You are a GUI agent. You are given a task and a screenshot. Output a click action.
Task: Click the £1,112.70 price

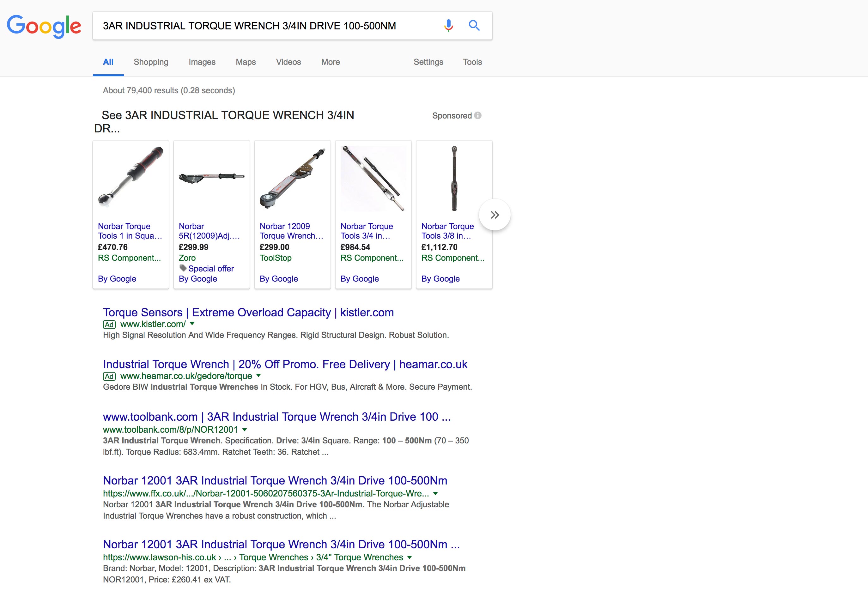tap(439, 247)
